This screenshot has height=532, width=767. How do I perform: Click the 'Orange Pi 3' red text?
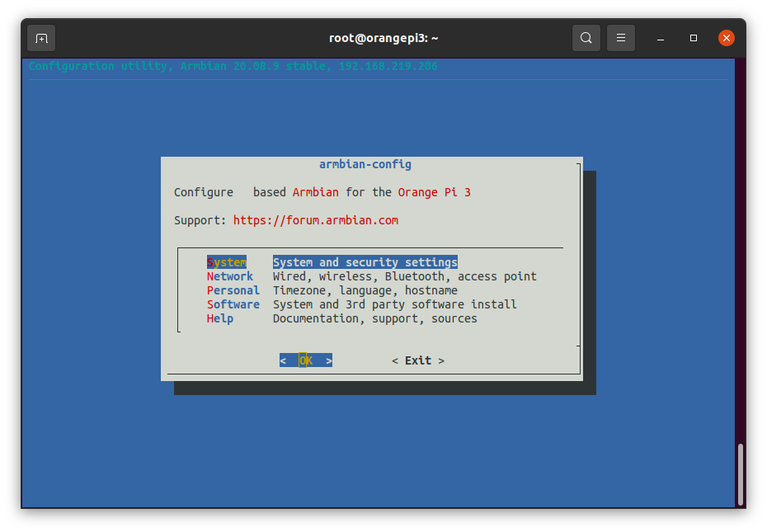pyautogui.click(x=434, y=192)
